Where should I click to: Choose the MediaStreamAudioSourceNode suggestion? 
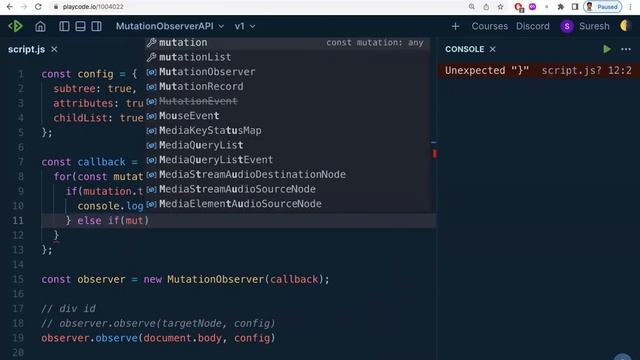pos(288,189)
